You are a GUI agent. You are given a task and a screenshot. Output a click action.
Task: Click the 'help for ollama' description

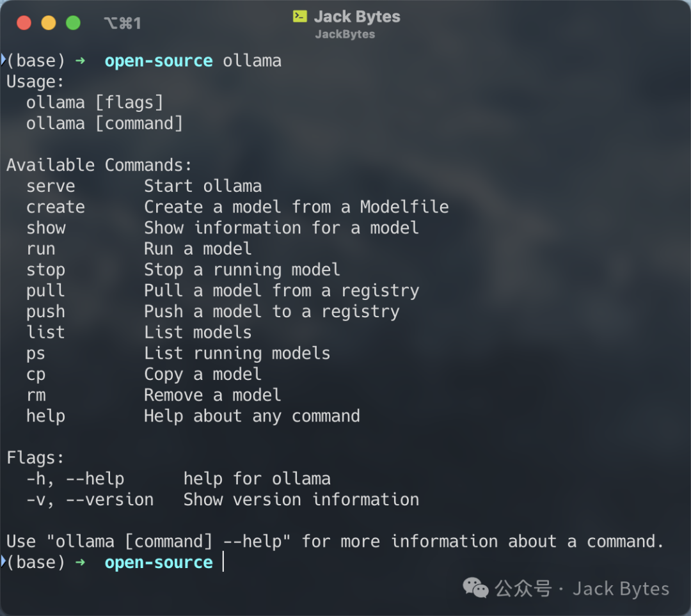(257, 479)
